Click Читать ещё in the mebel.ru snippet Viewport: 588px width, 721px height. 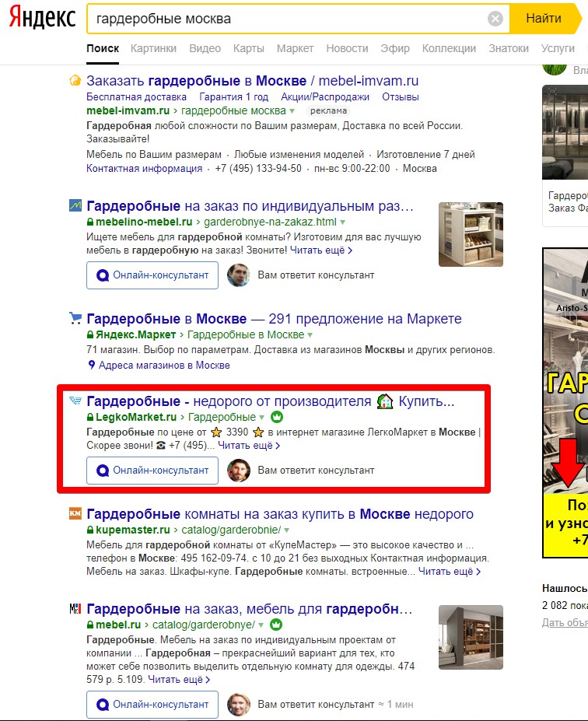180,680
